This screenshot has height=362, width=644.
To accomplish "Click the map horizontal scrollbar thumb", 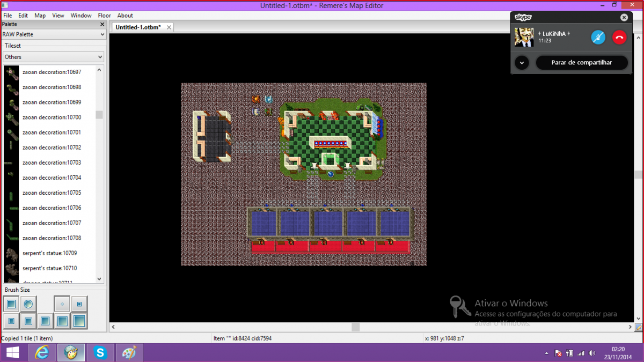I will coord(356,327).
